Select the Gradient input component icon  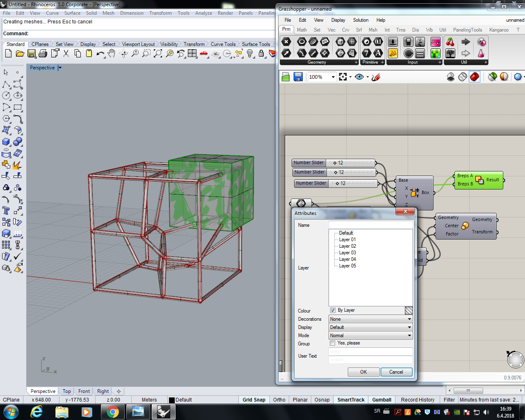436,41
